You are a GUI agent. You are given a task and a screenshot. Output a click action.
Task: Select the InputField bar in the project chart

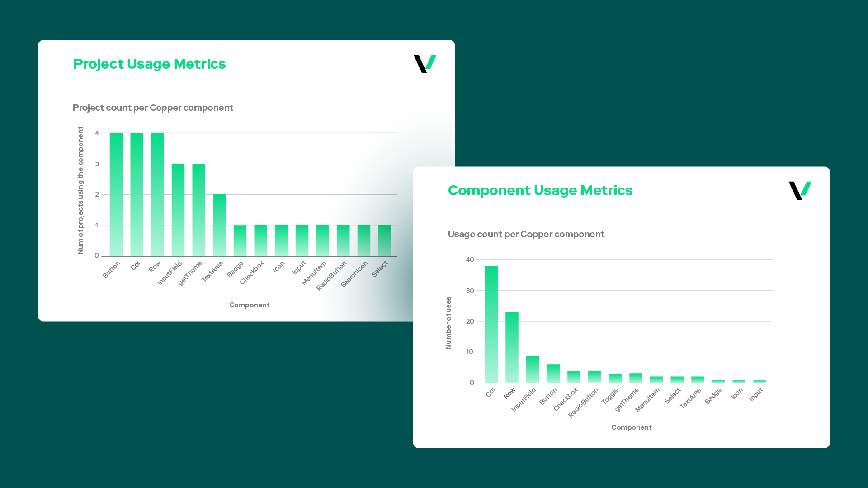tap(178, 210)
